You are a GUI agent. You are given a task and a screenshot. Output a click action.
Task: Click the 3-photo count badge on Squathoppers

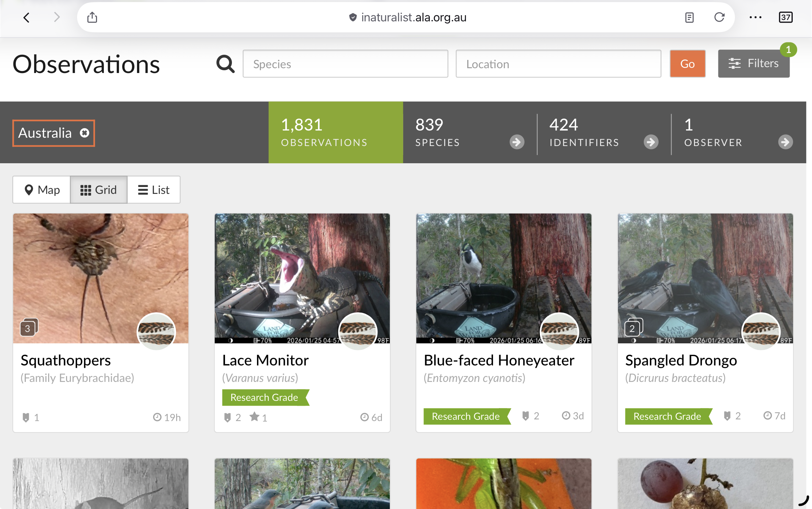coord(29,328)
